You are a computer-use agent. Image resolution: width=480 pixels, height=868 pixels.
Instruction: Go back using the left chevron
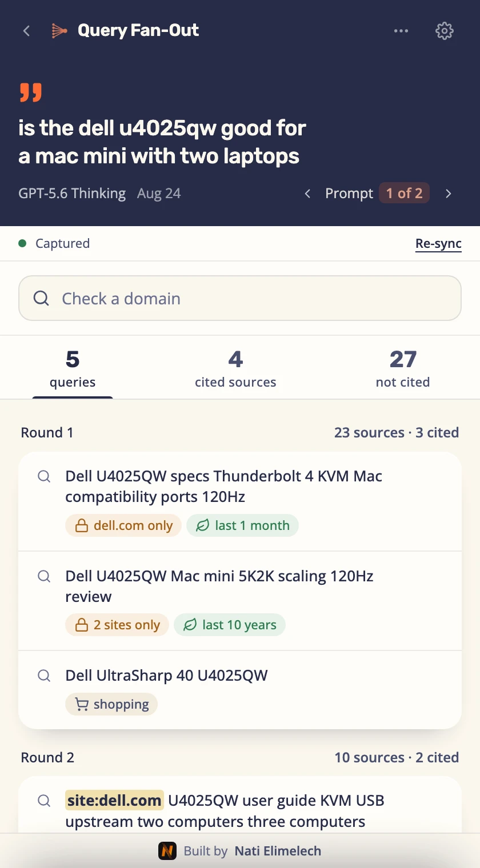click(26, 31)
